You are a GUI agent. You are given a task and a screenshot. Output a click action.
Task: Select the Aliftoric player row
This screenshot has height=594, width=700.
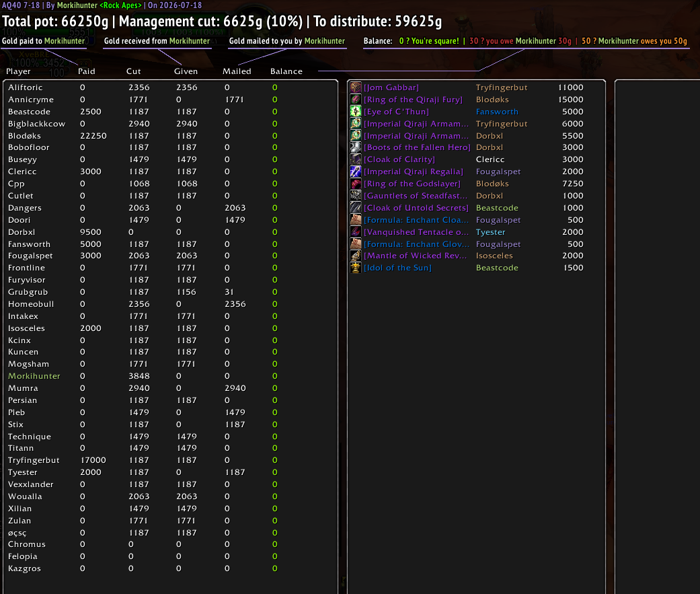[169, 87]
